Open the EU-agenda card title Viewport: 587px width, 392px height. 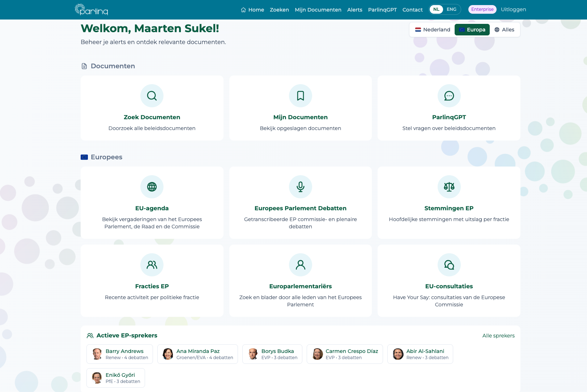pyautogui.click(x=152, y=208)
